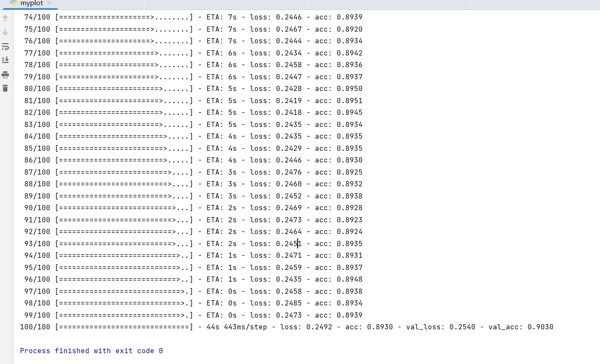Select the 74/100 progress line
Viewport: 600px width, 364px height.
(x=193, y=17)
